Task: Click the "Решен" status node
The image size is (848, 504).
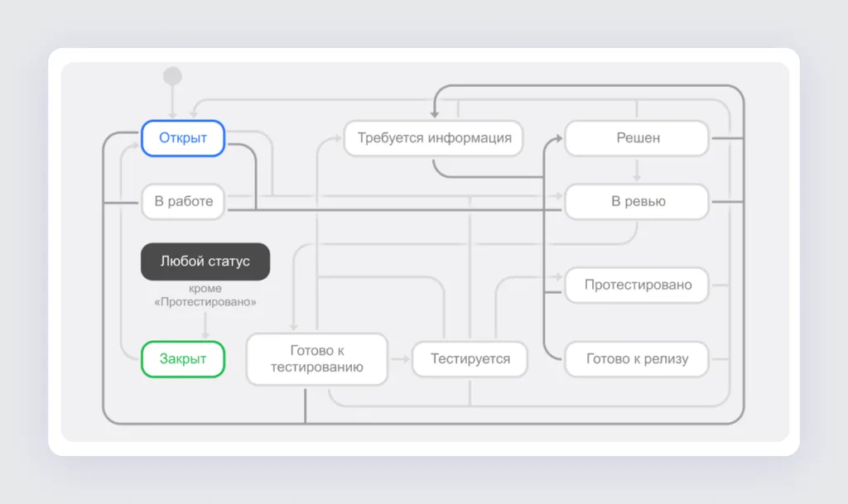Action: pyautogui.click(x=637, y=138)
